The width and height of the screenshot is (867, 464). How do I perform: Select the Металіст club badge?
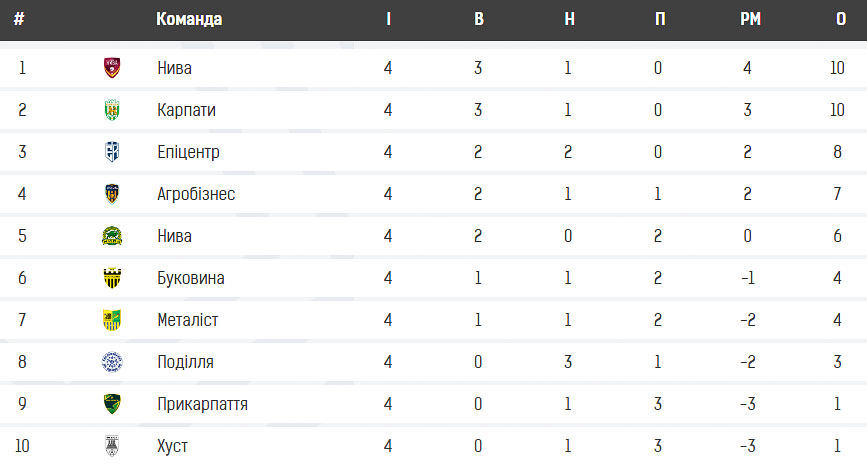[x=112, y=320]
